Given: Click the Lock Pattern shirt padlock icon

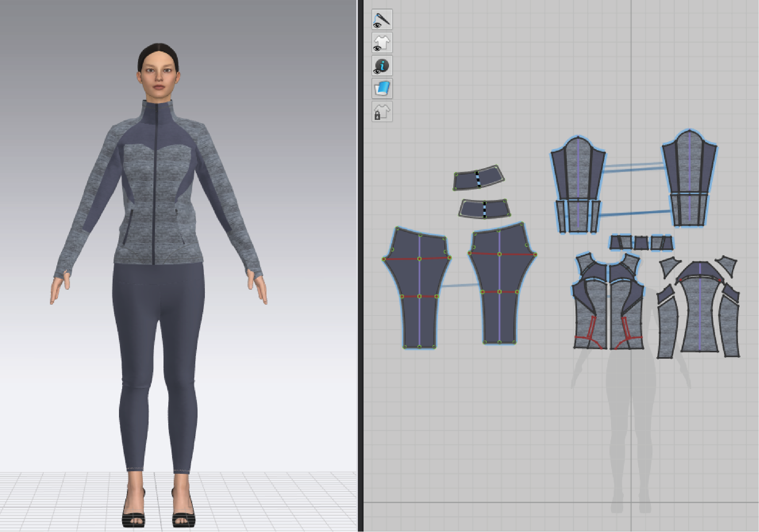Looking at the screenshot, I should click(382, 112).
